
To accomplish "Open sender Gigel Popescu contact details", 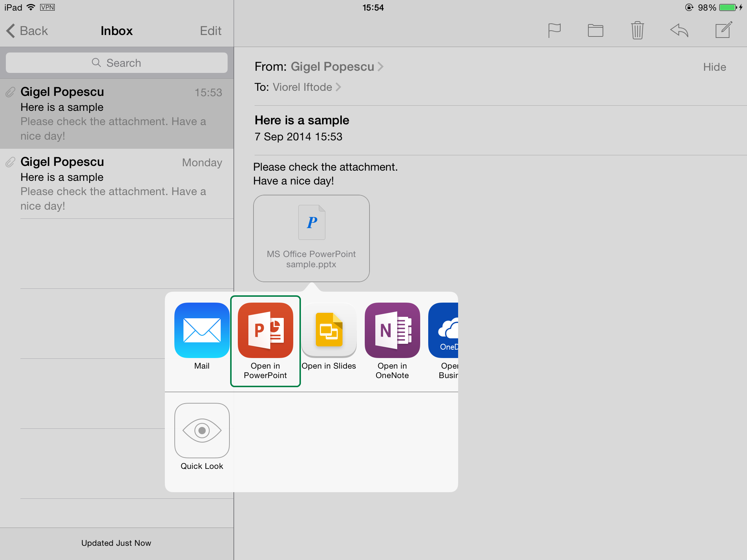I will click(337, 66).
